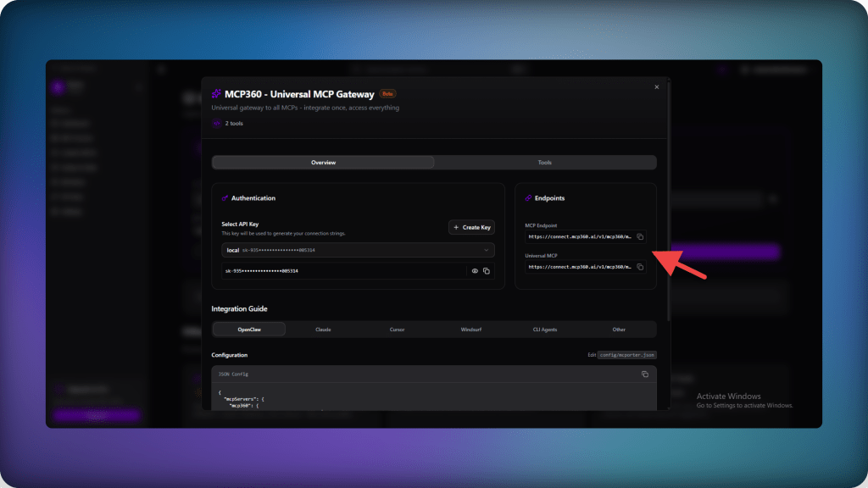The height and width of the screenshot is (488, 868).
Task: Switch to the Overview tab
Action: 323,163
